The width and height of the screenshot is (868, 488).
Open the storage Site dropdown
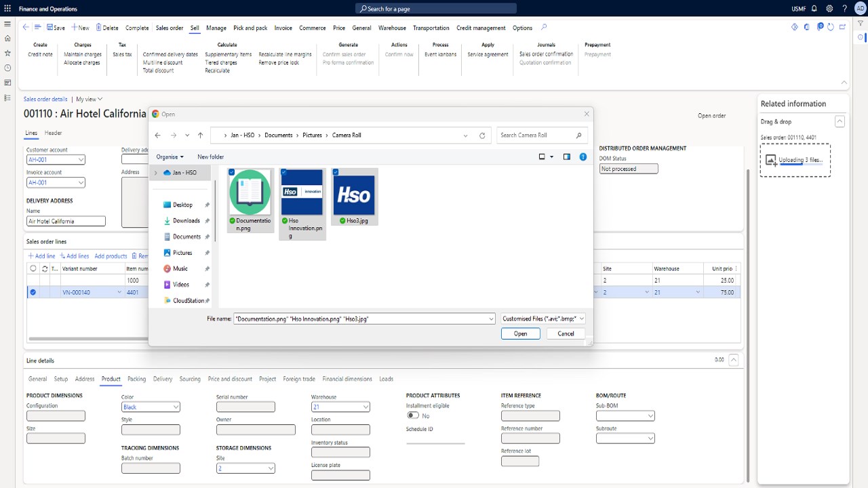(271, 468)
